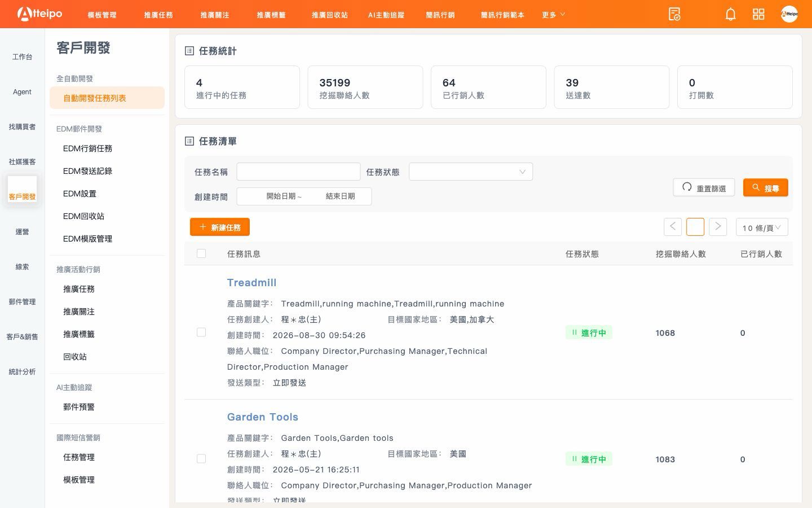Open 工作台 in left rail

(22, 57)
